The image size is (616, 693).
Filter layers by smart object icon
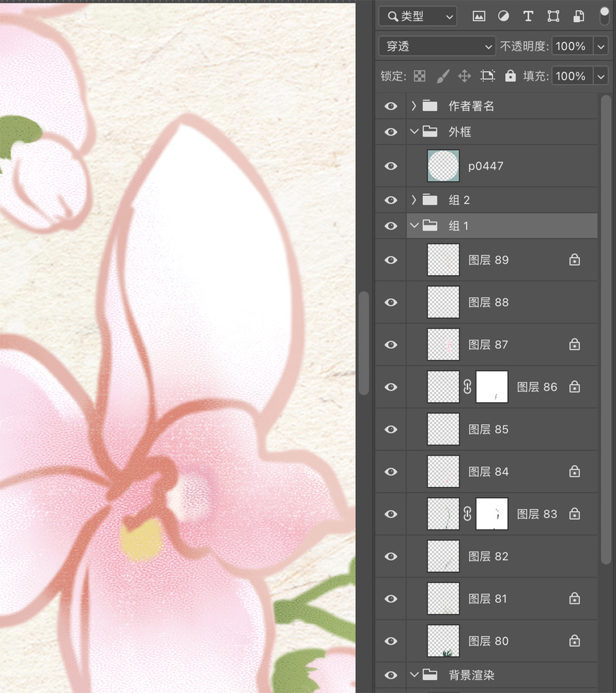tap(578, 16)
